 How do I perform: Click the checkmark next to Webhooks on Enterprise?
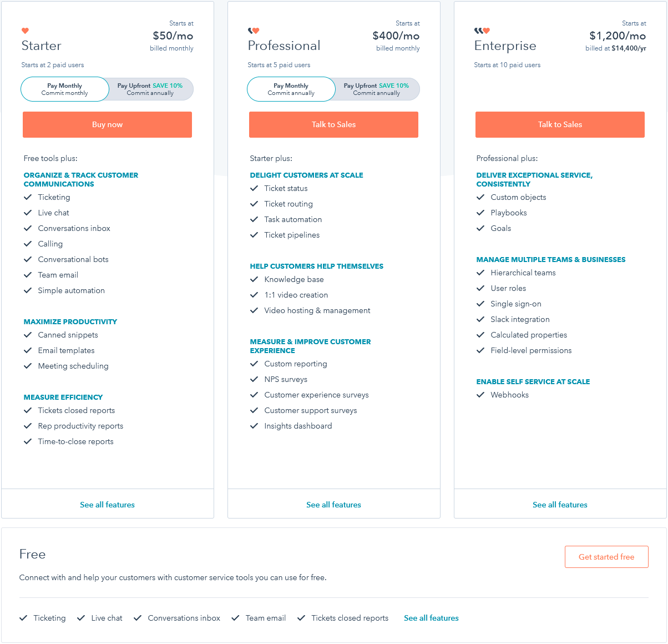(480, 395)
